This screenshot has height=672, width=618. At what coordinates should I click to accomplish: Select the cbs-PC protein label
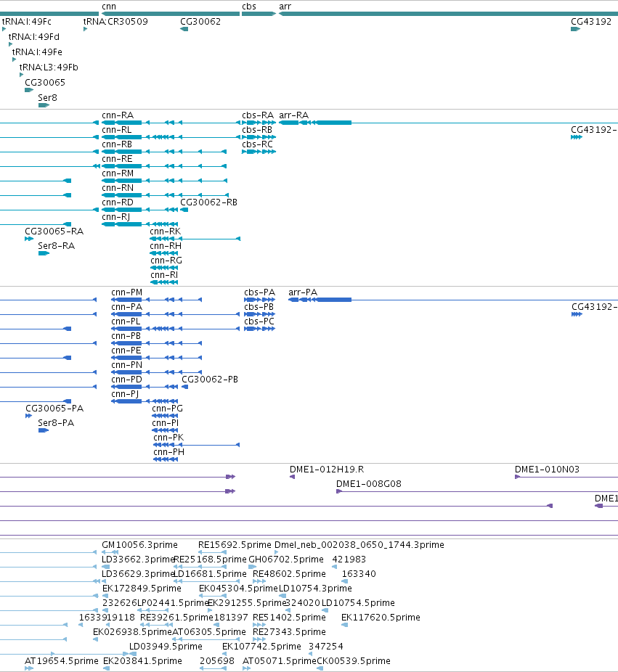[259, 321]
